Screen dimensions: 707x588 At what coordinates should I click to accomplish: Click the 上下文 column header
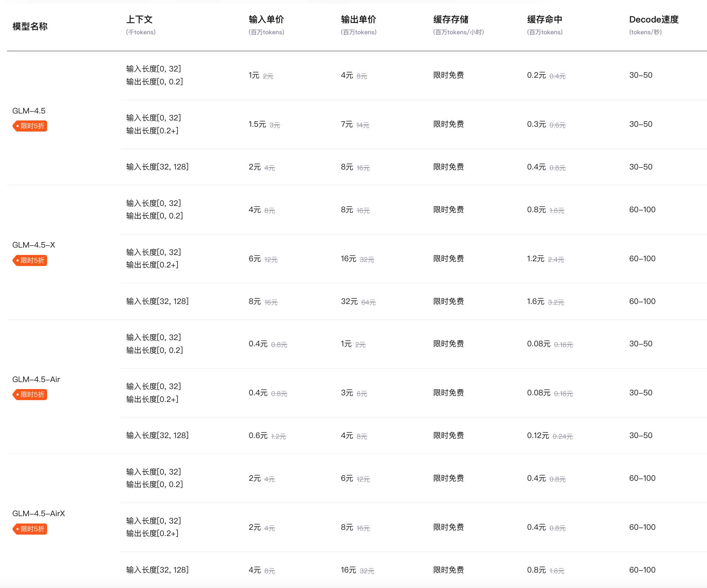coord(139,20)
